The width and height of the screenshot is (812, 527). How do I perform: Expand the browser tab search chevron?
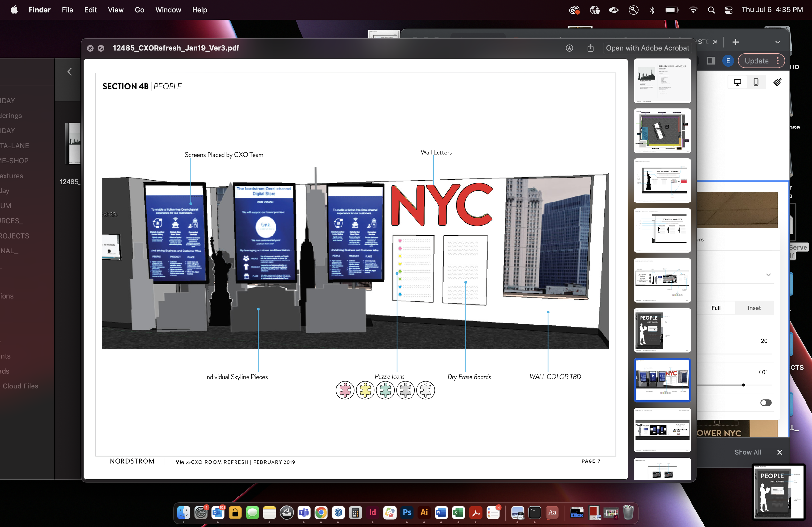pyautogui.click(x=778, y=42)
